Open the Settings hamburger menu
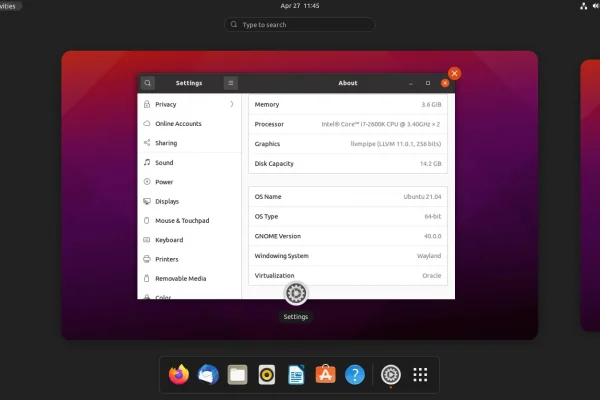600x400 pixels. tap(231, 83)
